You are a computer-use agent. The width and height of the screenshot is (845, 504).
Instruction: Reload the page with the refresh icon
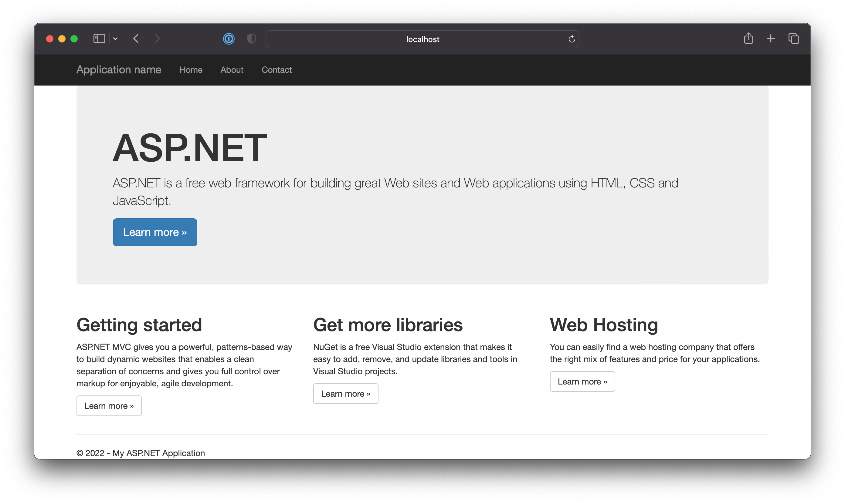click(572, 39)
